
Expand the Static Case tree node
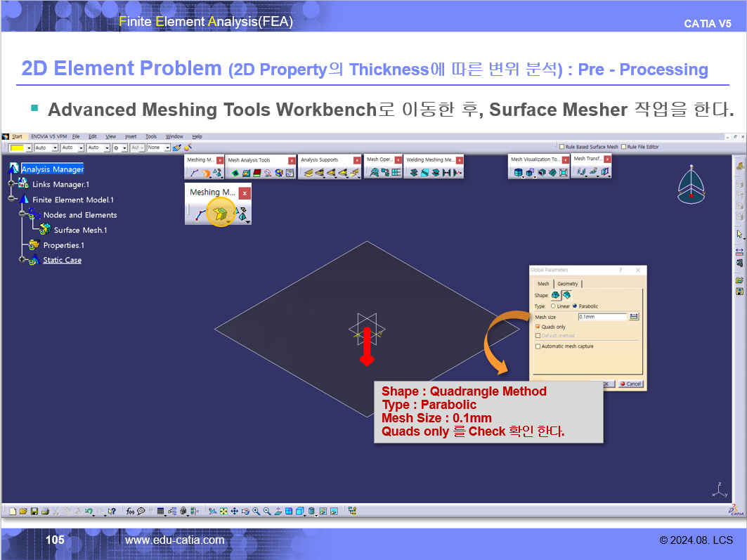click(22, 260)
